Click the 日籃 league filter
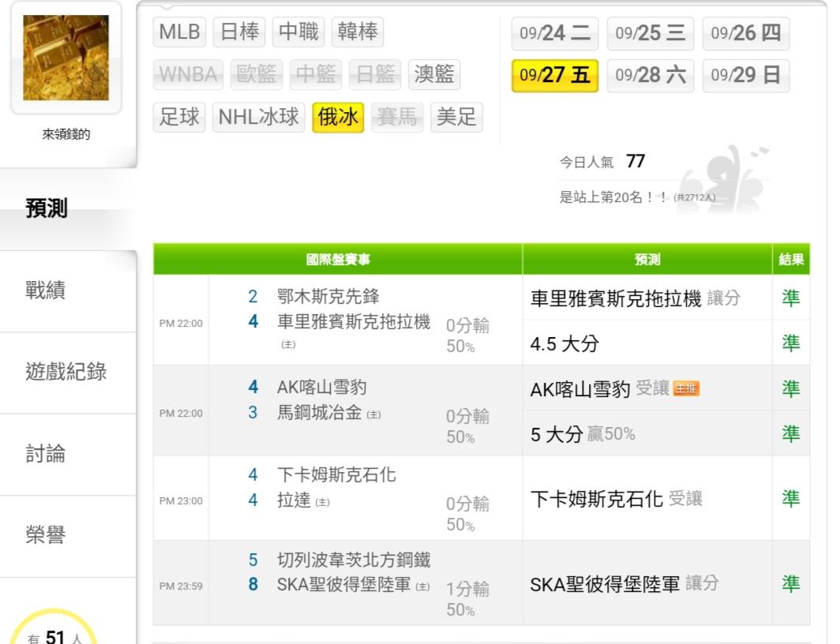840x644 pixels. pos(375,74)
